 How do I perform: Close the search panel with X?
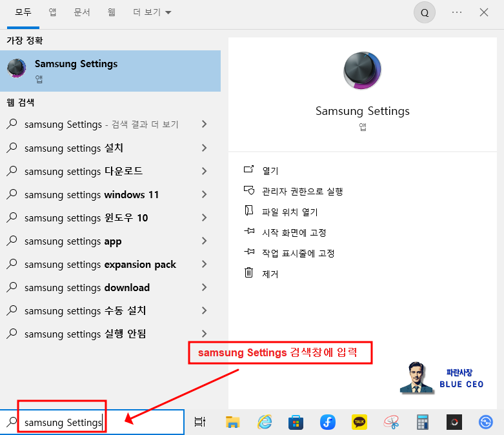484,12
